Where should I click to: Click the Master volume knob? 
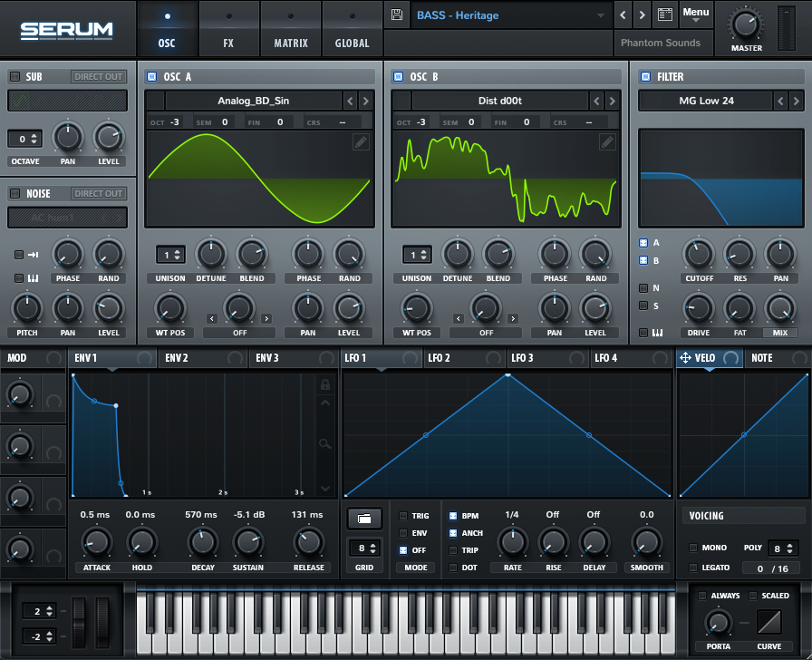(x=746, y=24)
